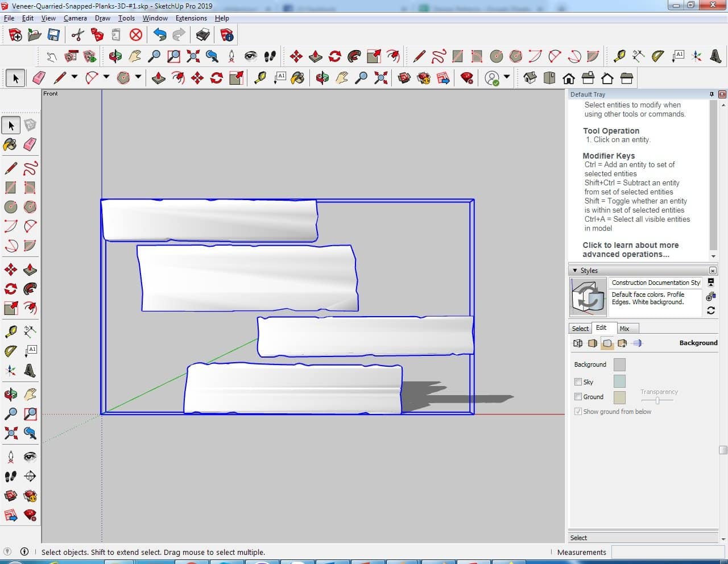Image resolution: width=728 pixels, height=564 pixels.
Task: Select the Paint Bucket tool in left toolbar
Action: click(10, 144)
